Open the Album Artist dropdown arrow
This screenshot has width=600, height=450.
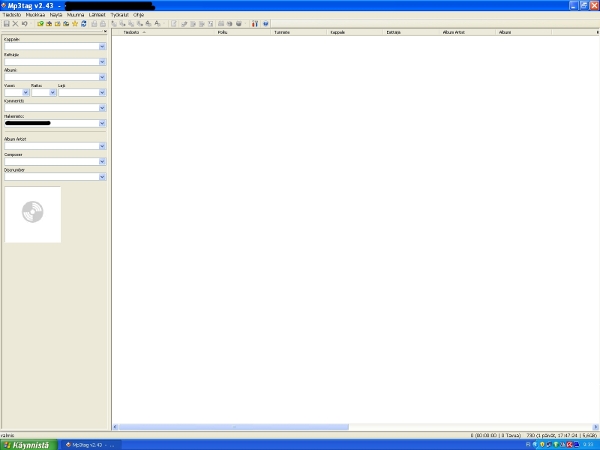click(102, 146)
